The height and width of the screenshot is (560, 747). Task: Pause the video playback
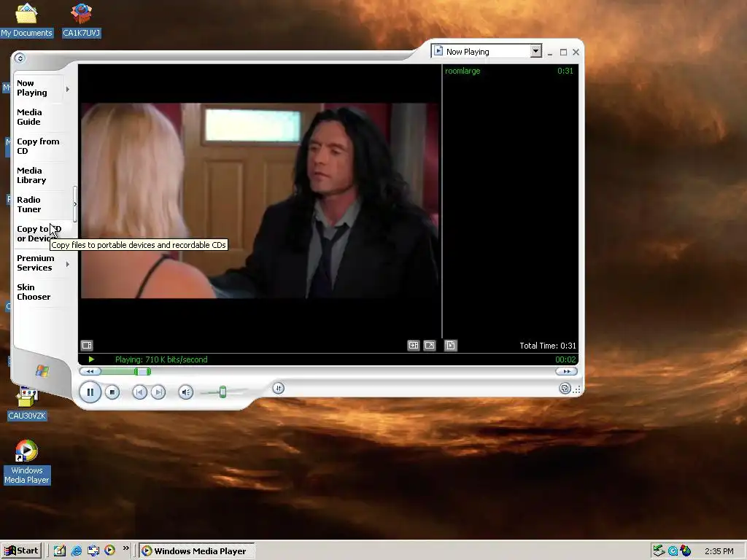pos(90,392)
